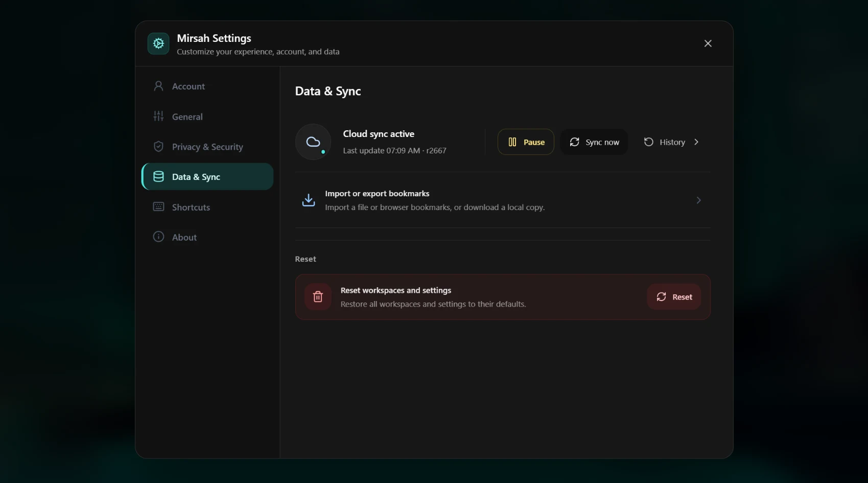Click 'Import a file or browser bookmarks' description

click(435, 208)
